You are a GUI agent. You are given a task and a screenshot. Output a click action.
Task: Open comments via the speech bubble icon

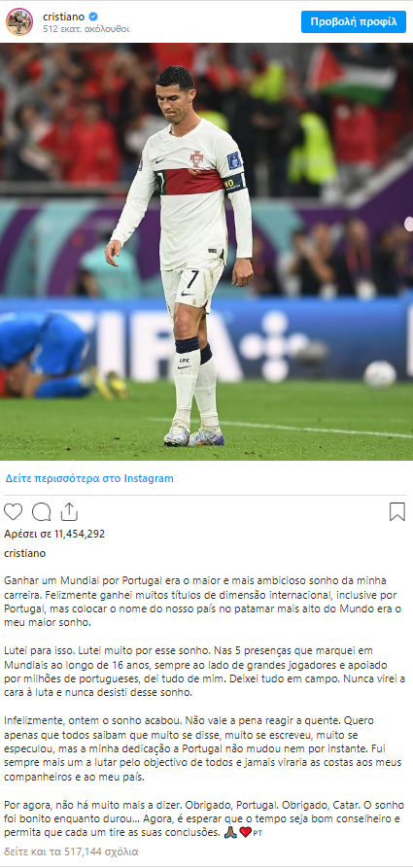pos(41,512)
